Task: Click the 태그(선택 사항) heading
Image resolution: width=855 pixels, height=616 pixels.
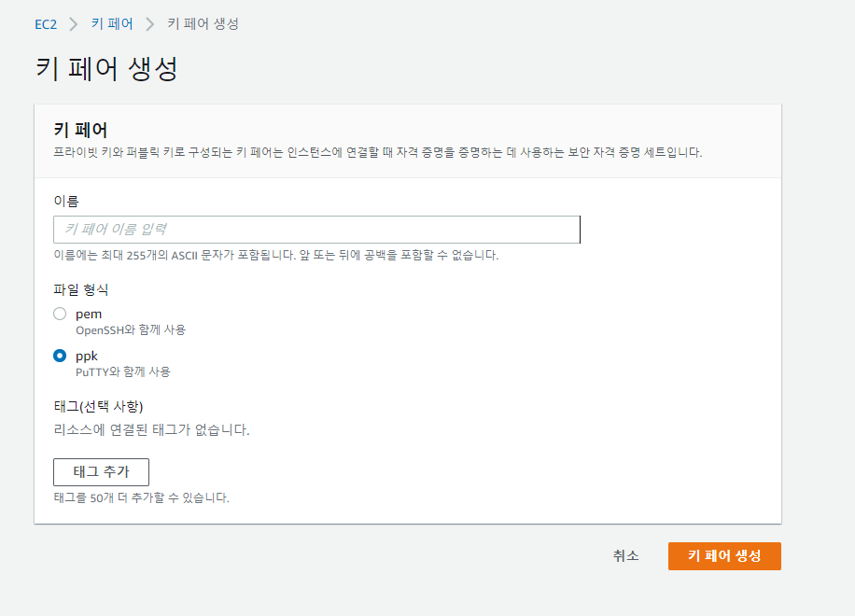Action: pyautogui.click(x=99, y=407)
